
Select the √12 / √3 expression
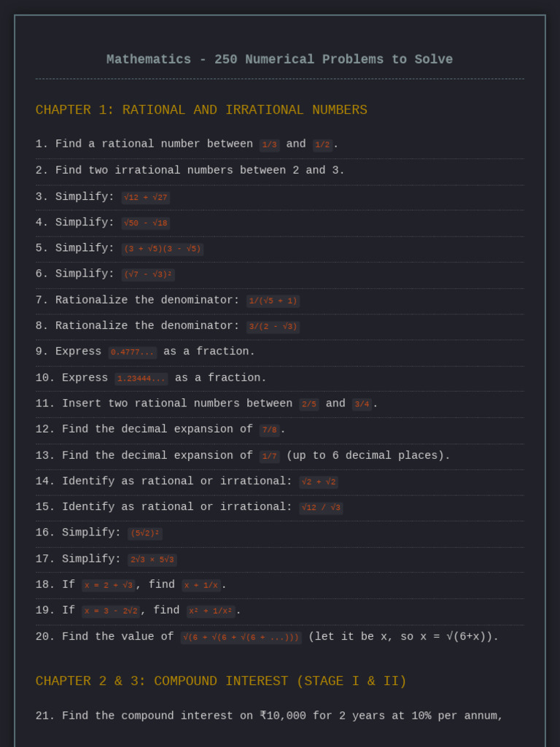[x=321, y=508]
